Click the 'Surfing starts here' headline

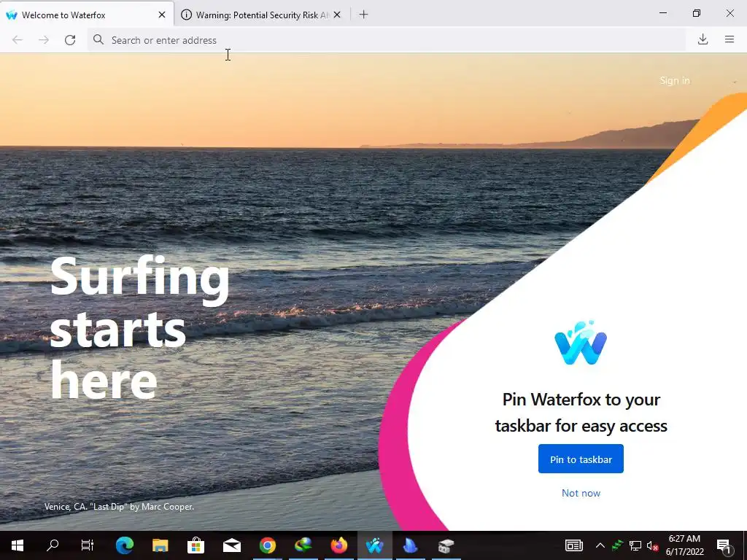click(139, 328)
